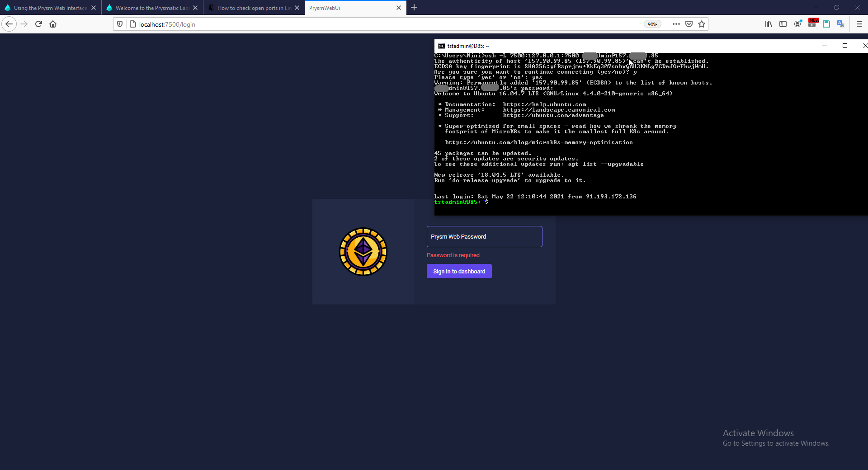Open the translate extension icon
The width and height of the screenshot is (868, 470).
[x=841, y=24]
